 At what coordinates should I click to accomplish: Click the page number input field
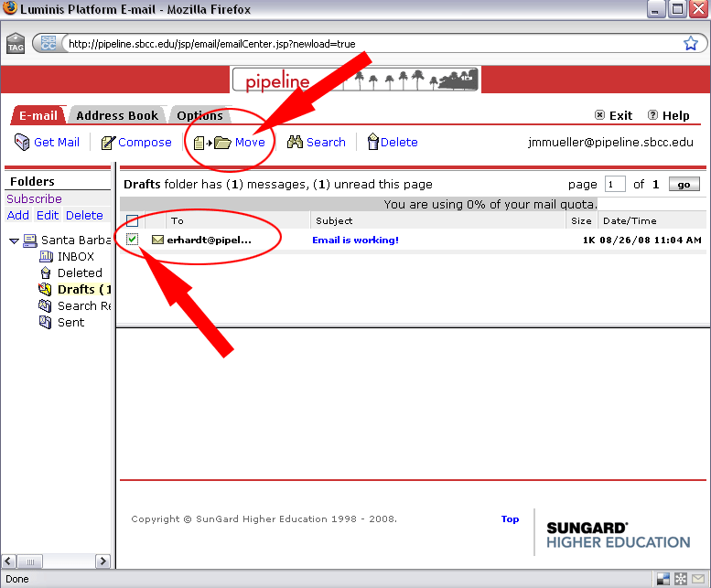tap(615, 185)
